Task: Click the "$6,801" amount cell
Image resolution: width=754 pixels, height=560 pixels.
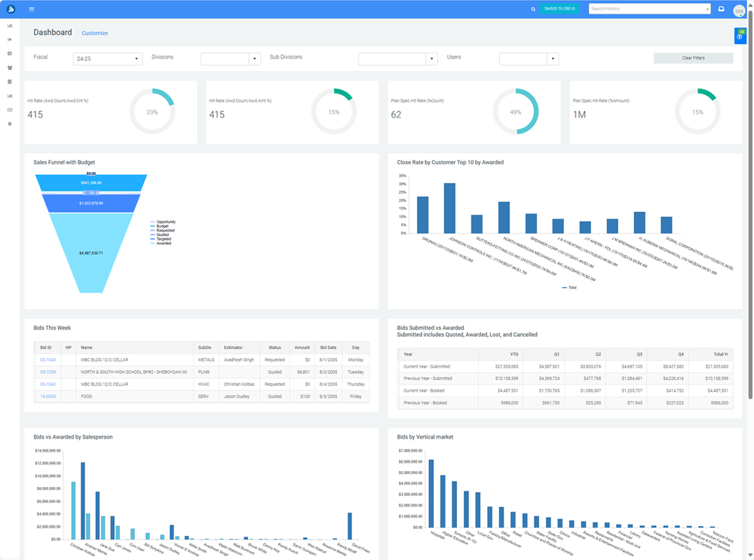Action: [x=303, y=372]
